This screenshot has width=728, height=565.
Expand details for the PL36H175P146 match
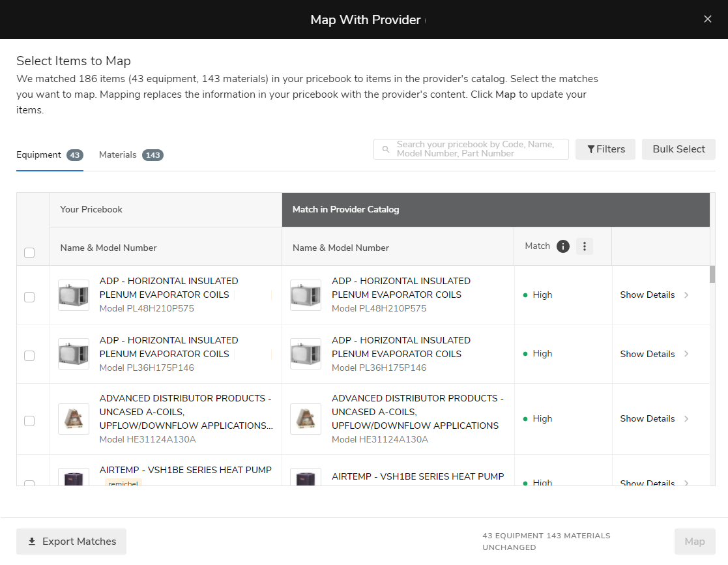pyautogui.click(x=647, y=354)
